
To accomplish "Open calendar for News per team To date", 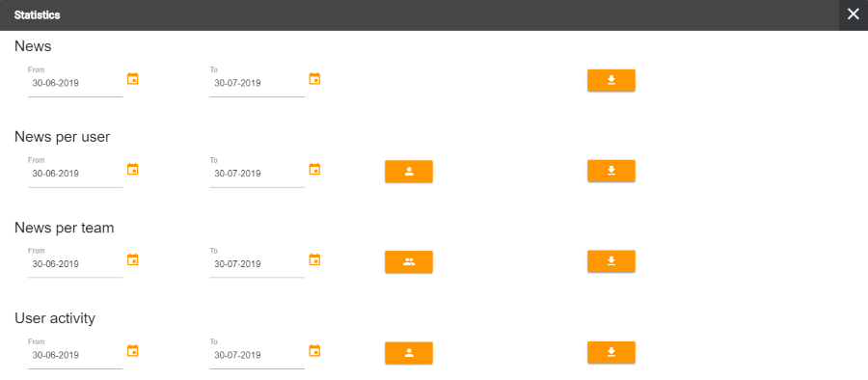I will coord(314,259).
